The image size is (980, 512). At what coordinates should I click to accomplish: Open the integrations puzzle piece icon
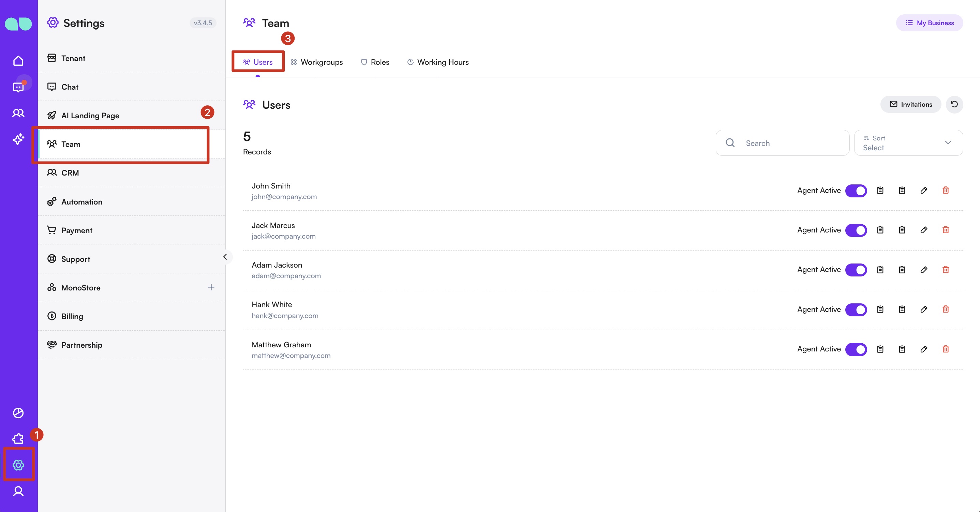(x=18, y=439)
